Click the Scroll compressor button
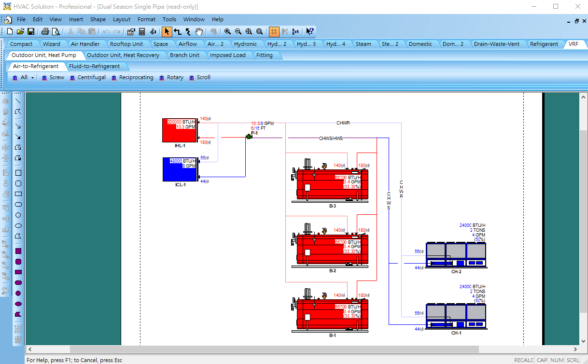The width and height of the screenshot is (588, 364). tap(200, 77)
